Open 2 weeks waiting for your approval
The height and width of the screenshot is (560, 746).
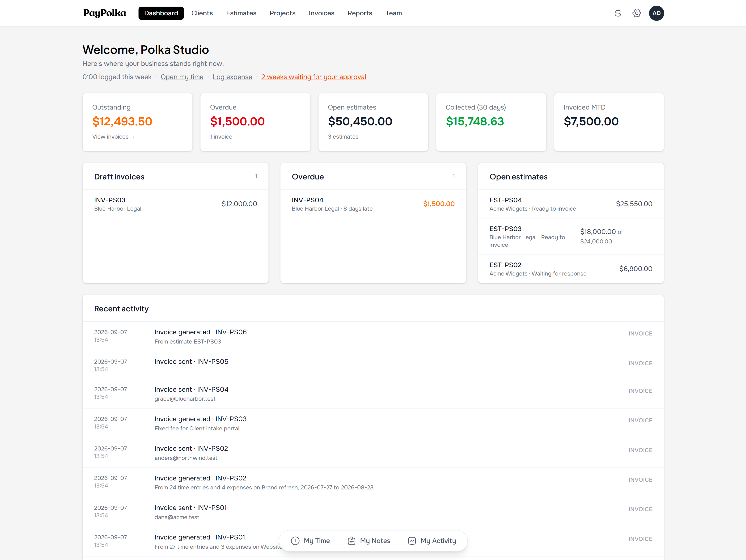click(x=313, y=77)
